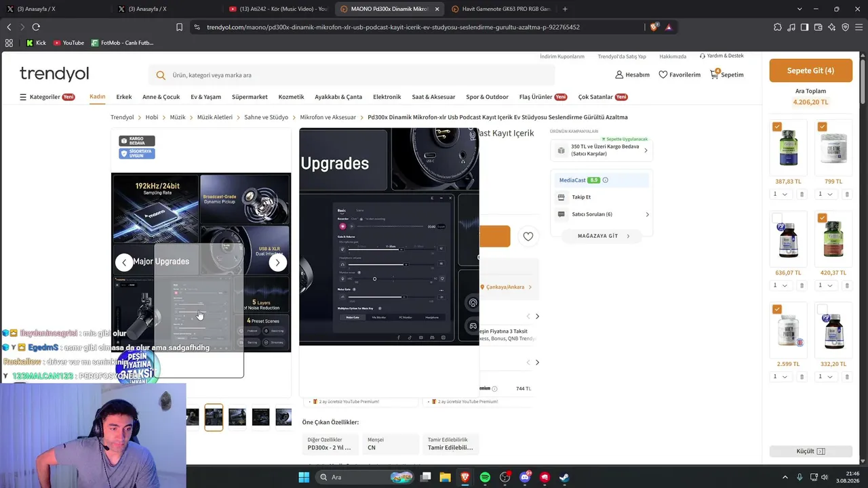Viewport: 868px width, 488px height.
Task: Switch to the Havit Gamenote GK63 tab
Action: point(500,9)
